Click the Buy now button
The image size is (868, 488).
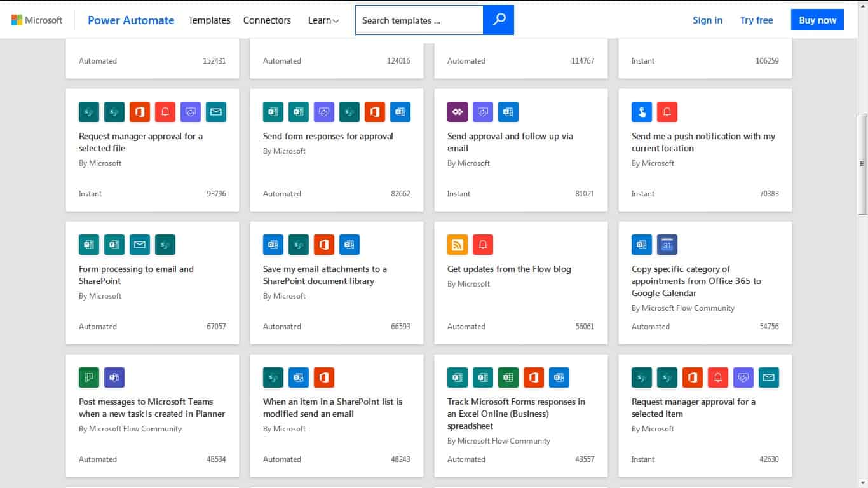817,20
